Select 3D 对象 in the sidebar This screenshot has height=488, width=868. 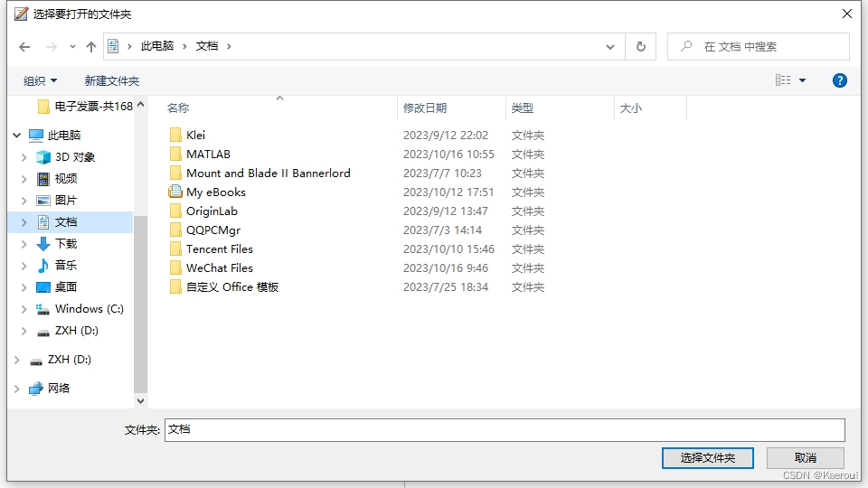point(65,157)
